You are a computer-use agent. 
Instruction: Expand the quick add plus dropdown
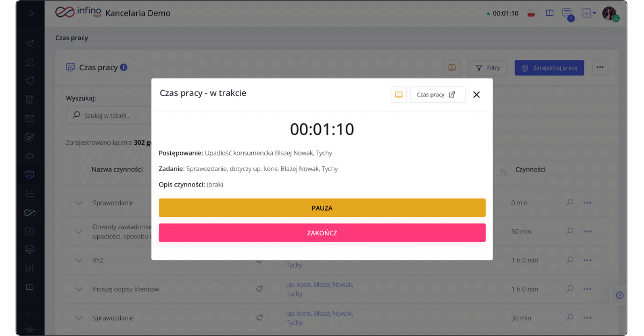coord(588,13)
